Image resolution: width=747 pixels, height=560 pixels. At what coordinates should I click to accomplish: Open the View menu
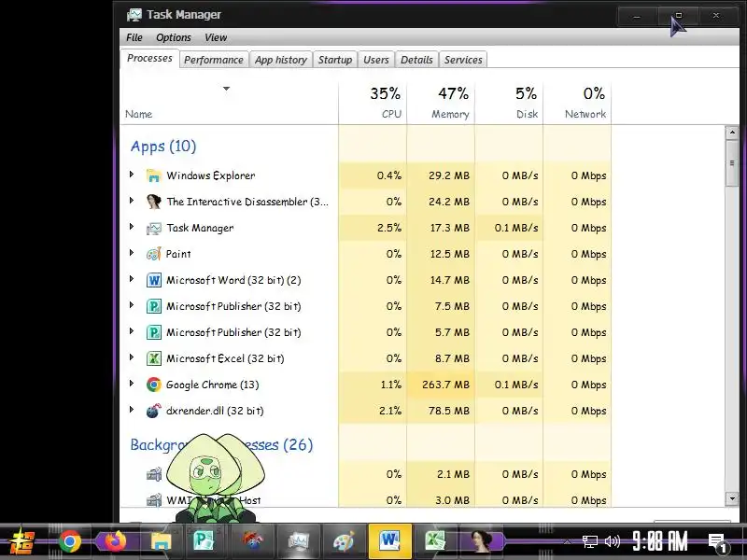(x=216, y=37)
